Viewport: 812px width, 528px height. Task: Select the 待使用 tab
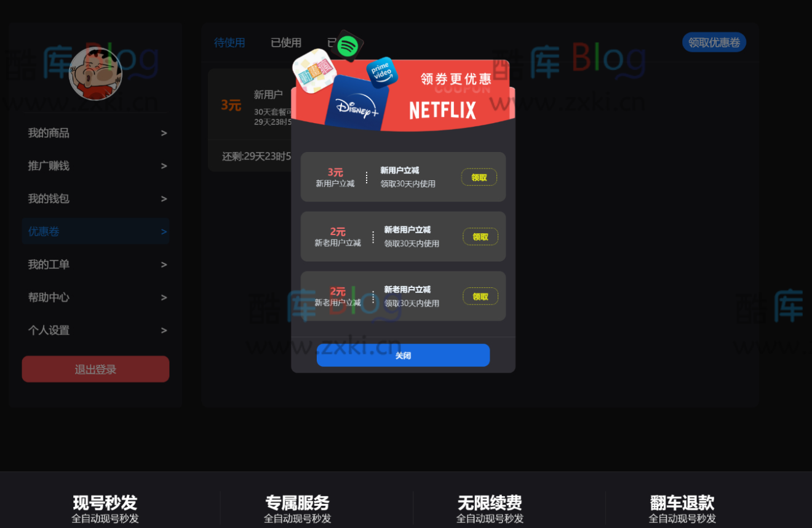click(x=229, y=42)
